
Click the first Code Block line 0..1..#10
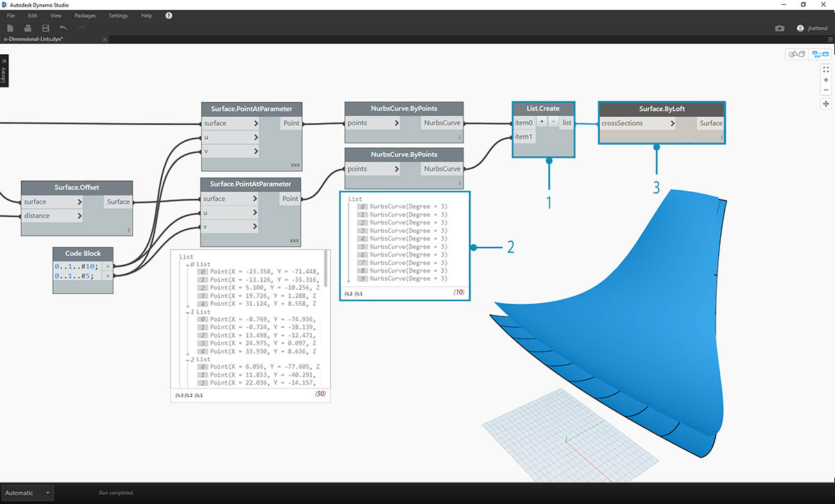[x=77, y=266]
